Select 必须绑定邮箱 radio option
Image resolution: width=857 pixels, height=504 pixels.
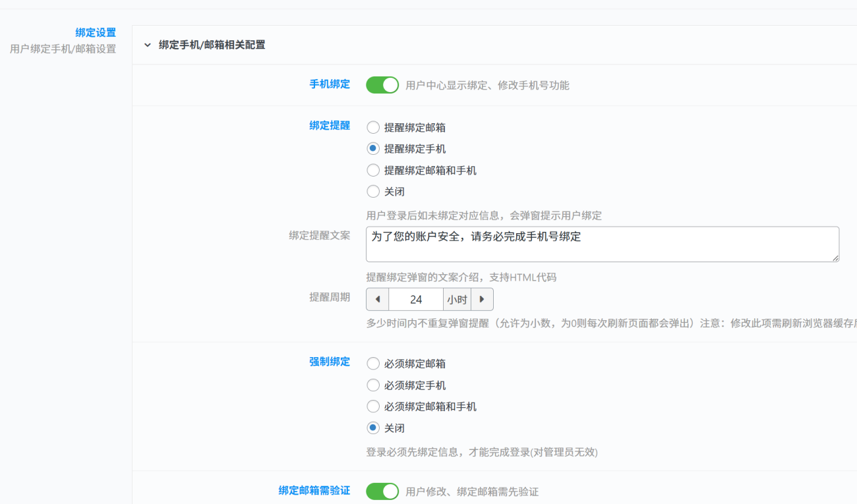pyautogui.click(x=373, y=364)
